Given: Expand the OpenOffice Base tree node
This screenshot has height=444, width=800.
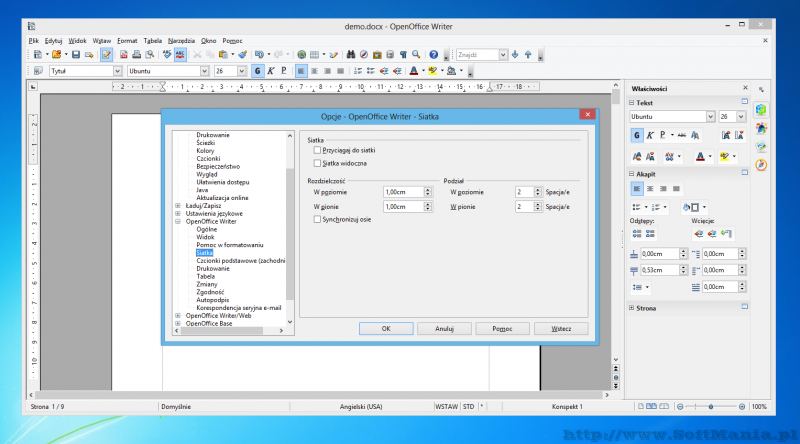Looking at the screenshot, I should click(x=178, y=324).
